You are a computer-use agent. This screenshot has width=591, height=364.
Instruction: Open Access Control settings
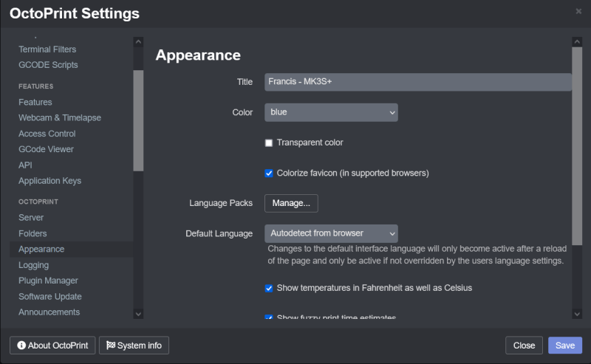tap(47, 134)
